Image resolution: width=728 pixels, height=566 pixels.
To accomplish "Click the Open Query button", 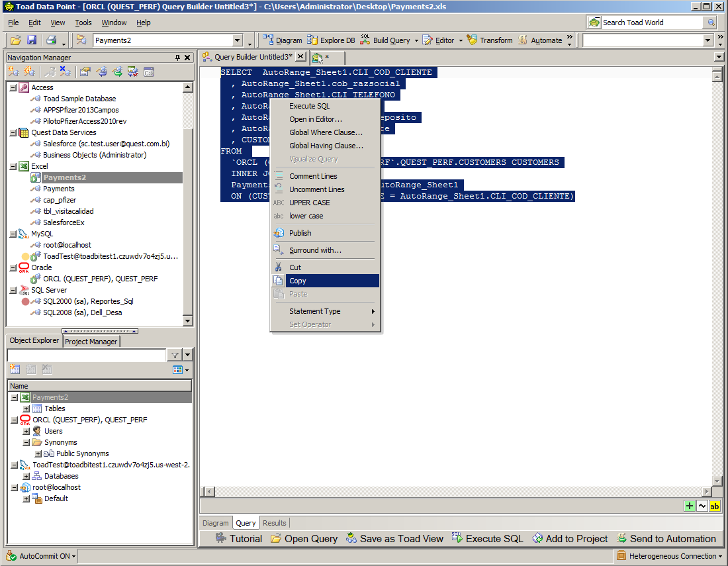I will click(x=304, y=539).
